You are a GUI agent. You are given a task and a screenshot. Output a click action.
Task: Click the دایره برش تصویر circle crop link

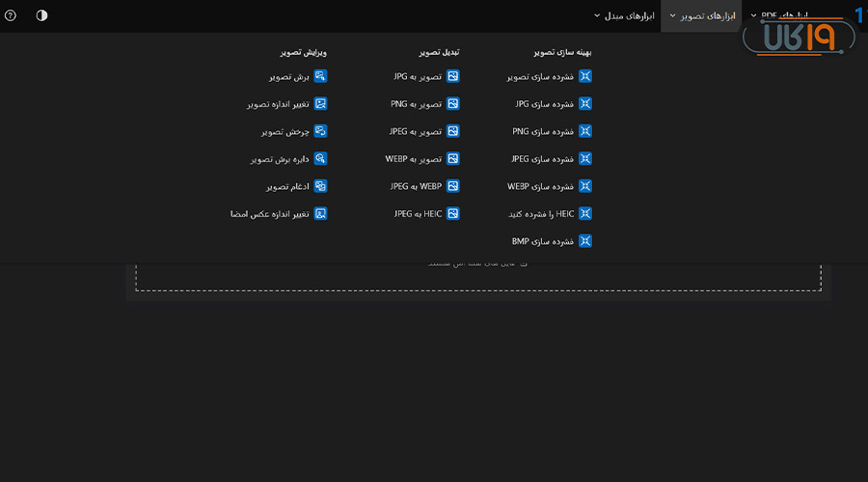pyautogui.click(x=280, y=159)
